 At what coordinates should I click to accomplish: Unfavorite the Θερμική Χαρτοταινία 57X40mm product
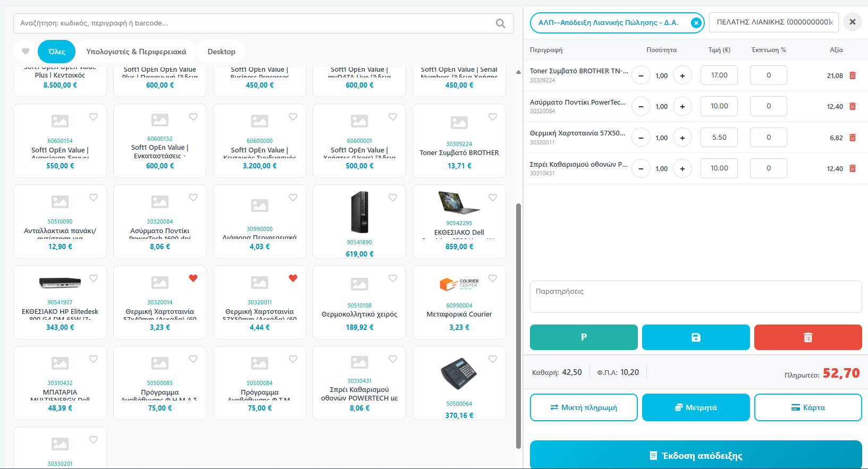(193, 278)
